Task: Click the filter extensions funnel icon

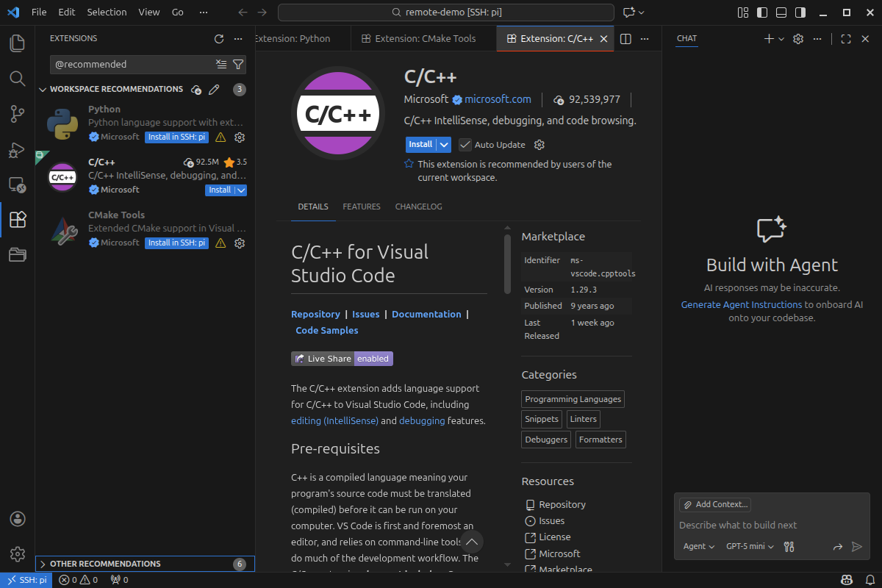Action: pyautogui.click(x=238, y=65)
